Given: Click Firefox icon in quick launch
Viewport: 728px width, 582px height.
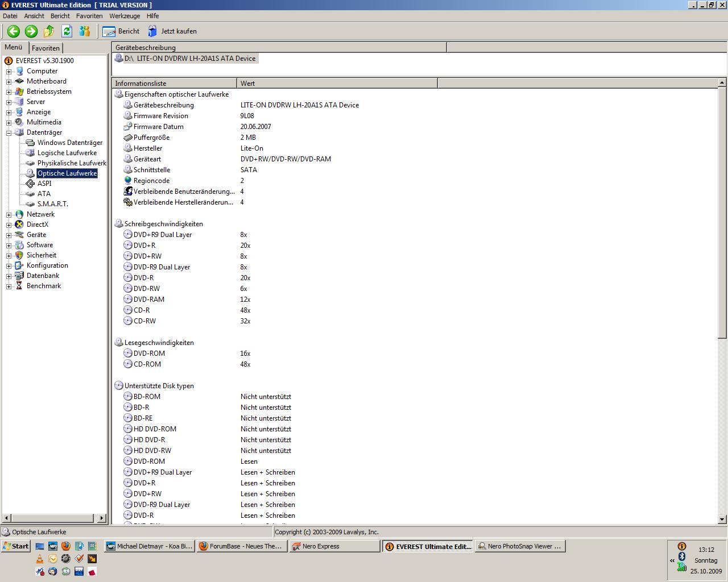Looking at the screenshot, I should 66,546.
